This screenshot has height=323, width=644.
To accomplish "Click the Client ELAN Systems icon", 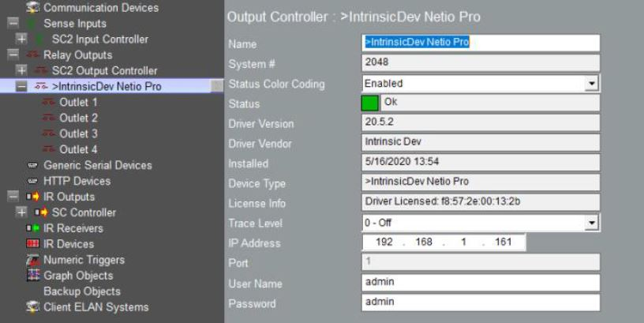I will [x=32, y=306].
